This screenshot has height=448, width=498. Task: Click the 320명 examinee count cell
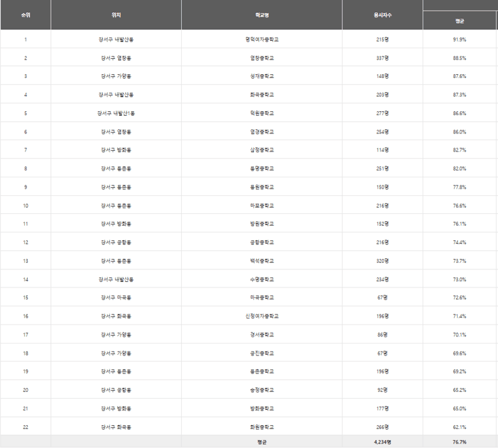click(382, 261)
